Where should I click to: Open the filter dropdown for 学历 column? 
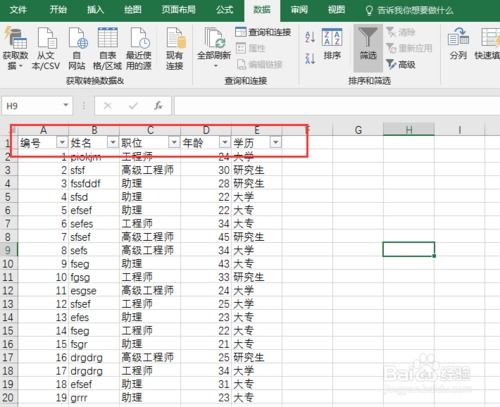pyautogui.click(x=276, y=142)
